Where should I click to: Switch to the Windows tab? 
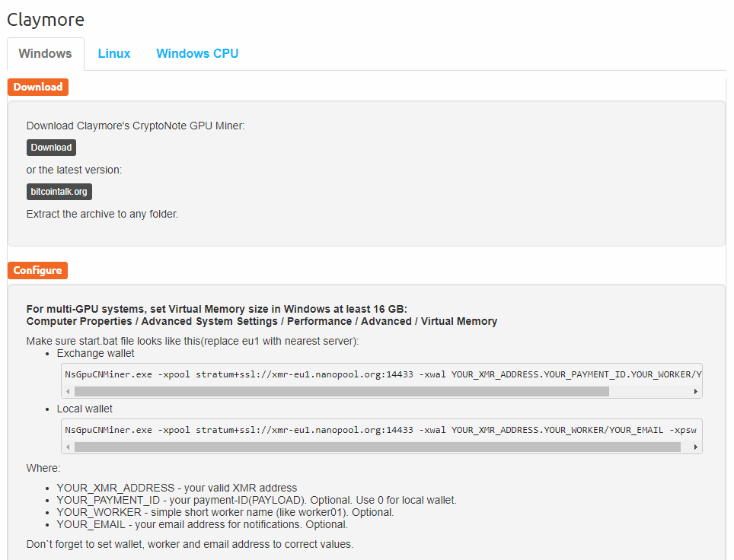46,54
